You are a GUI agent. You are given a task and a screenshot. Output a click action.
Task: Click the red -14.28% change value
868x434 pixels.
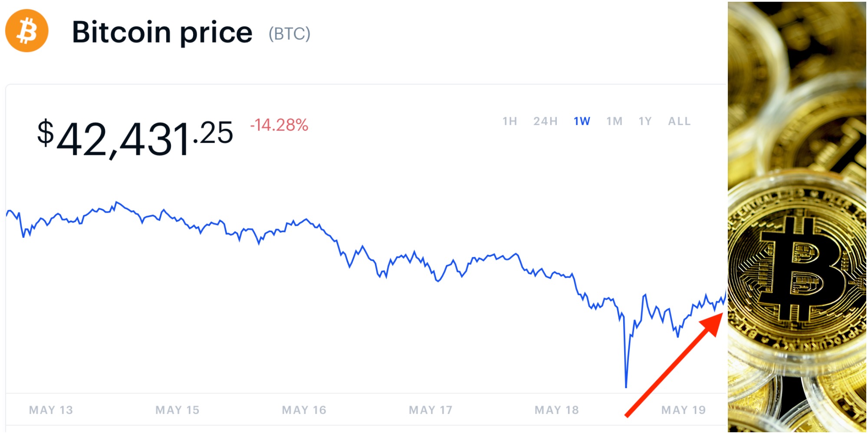pos(279,125)
